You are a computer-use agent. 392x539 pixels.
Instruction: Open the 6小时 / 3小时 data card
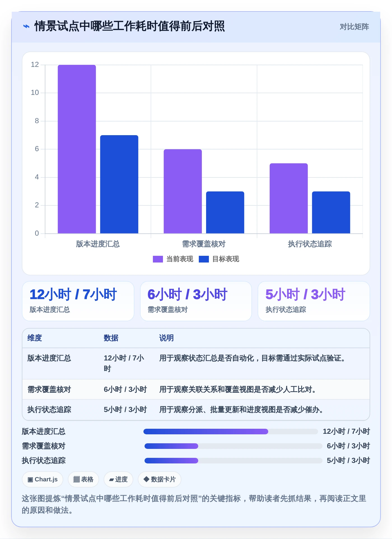point(196,301)
